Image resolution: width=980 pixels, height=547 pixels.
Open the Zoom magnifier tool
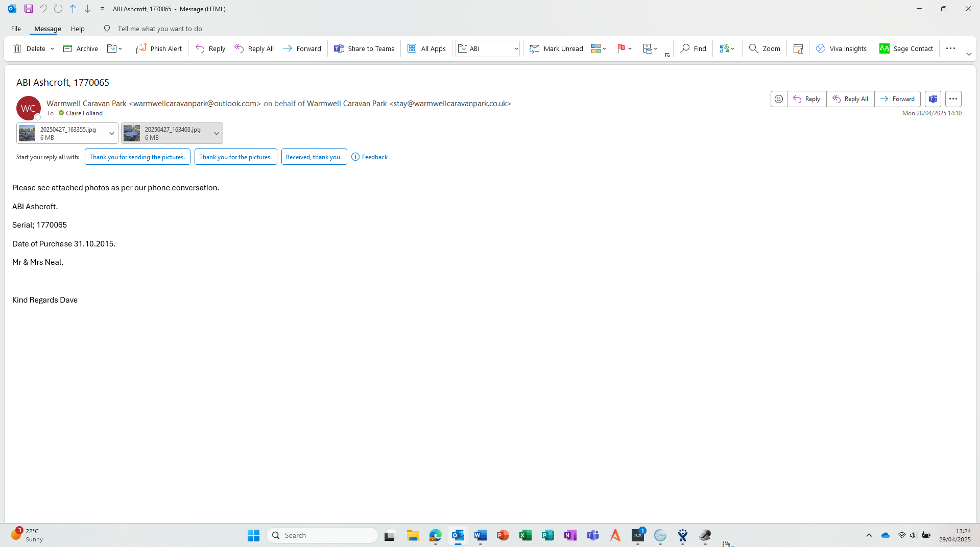coord(764,48)
